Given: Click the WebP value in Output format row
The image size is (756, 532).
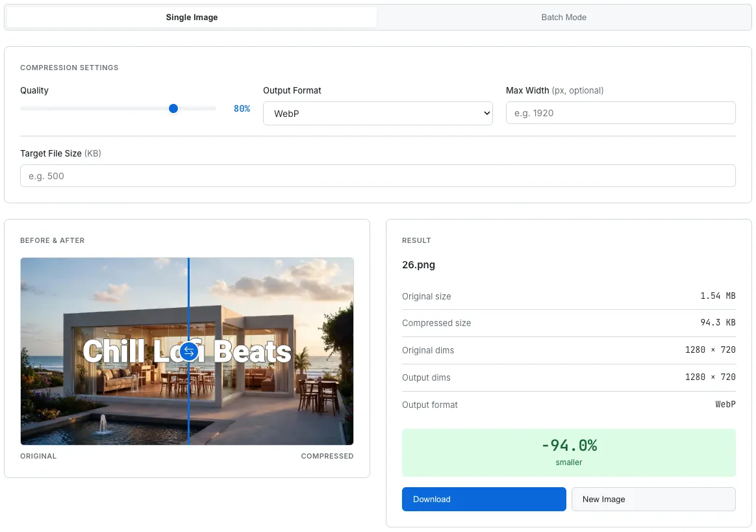Looking at the screenshot, I should click(x=725, y=404).
